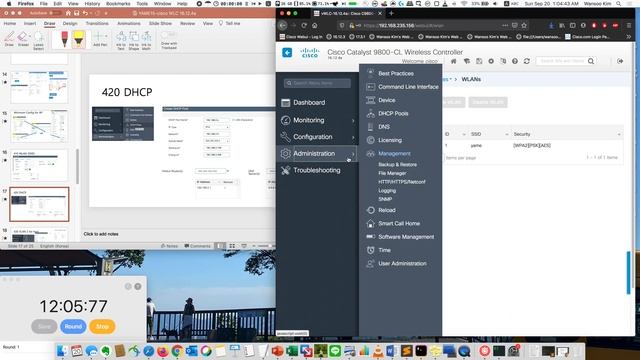
Task: Toggle AutoSave switch in PowerPoint title bar
Action: click(55, 13)
